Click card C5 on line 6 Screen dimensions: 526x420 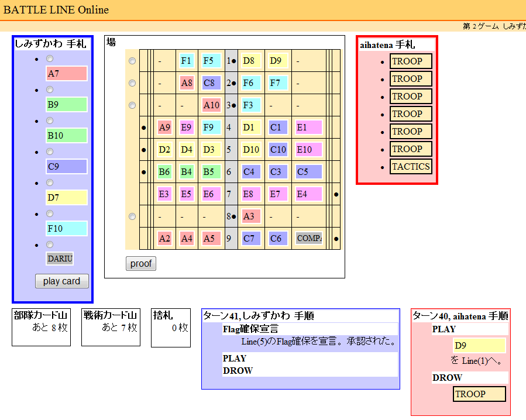[308, 172]
